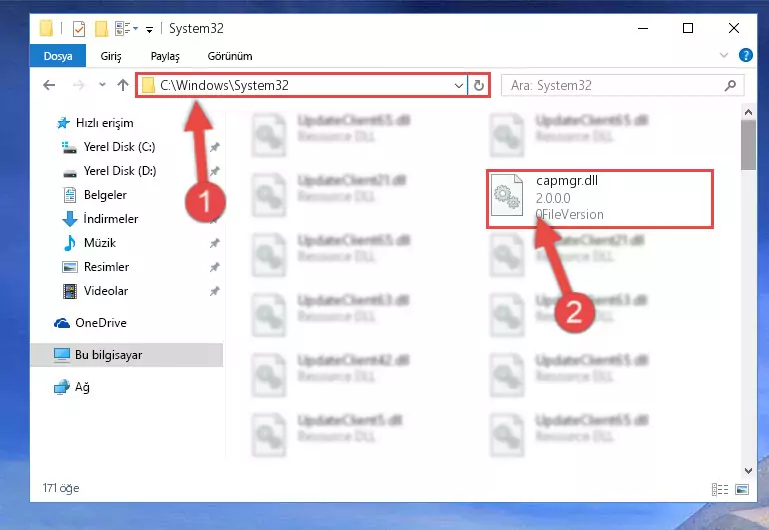Click the scrollbar down arrow
Screen dimensions: 769x530
pos(748,471)
